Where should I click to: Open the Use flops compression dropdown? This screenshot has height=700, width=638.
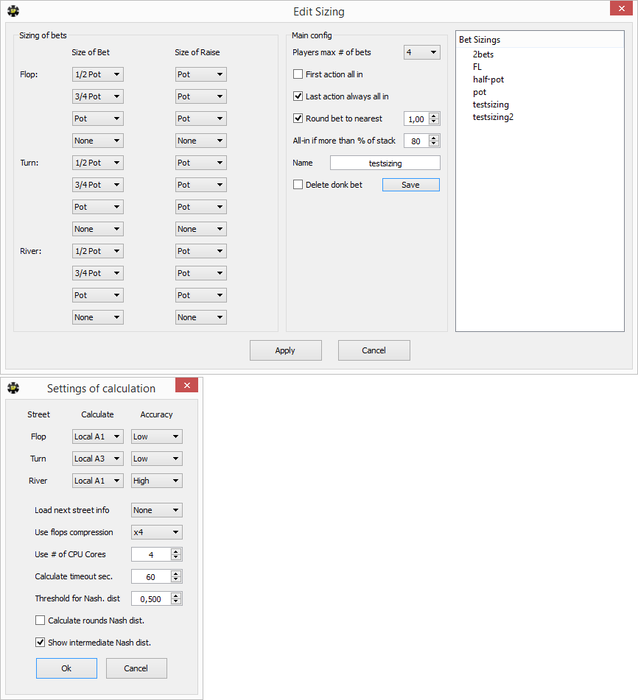click(x=157, y=532)
